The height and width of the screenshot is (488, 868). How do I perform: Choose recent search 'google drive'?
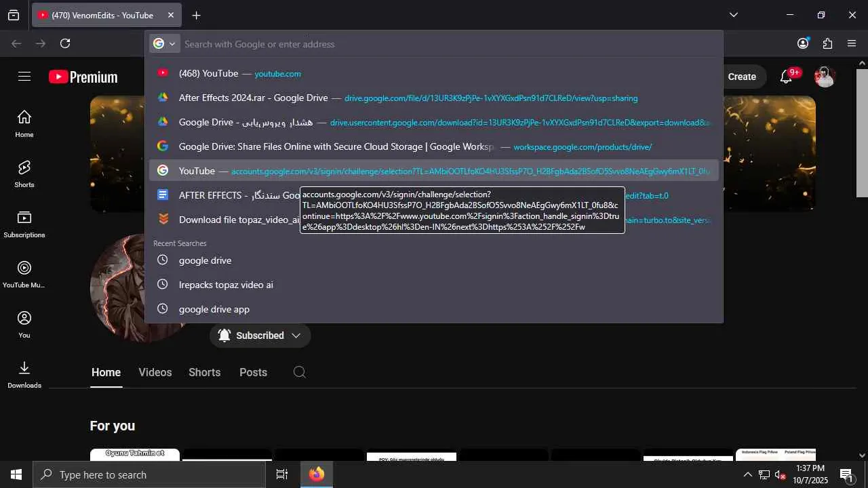click(x=434, y=260)
